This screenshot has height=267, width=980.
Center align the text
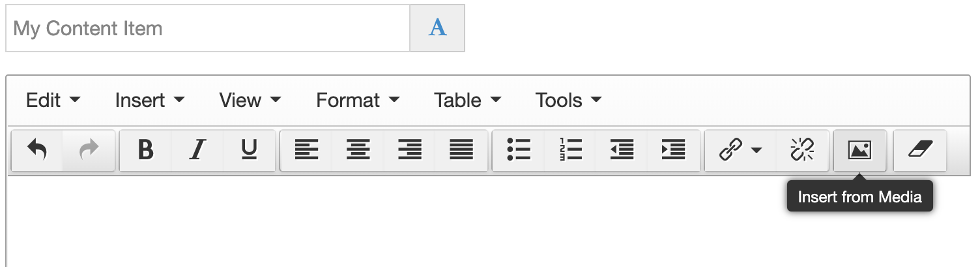pos(358,151)
